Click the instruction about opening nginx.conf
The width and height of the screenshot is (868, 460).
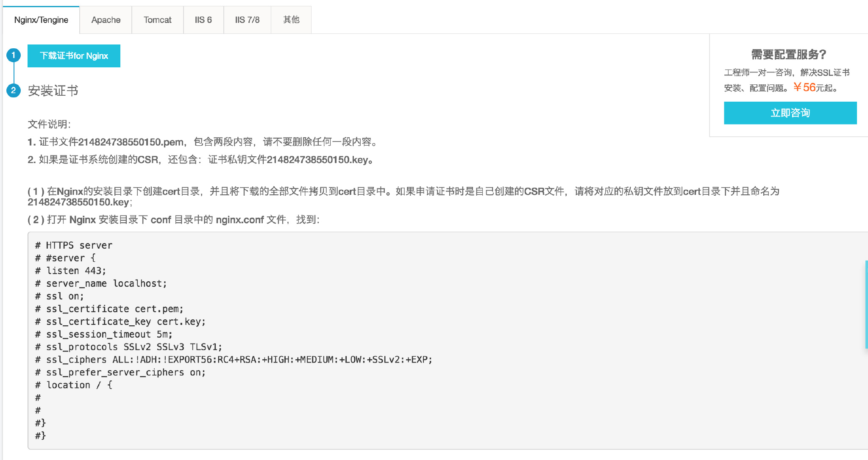(174, 220)
